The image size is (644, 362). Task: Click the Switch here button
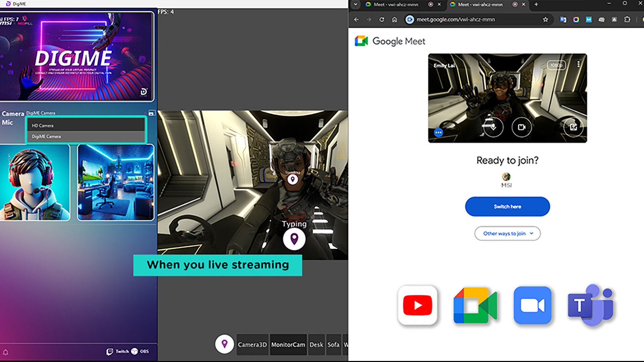coord(507,206)
